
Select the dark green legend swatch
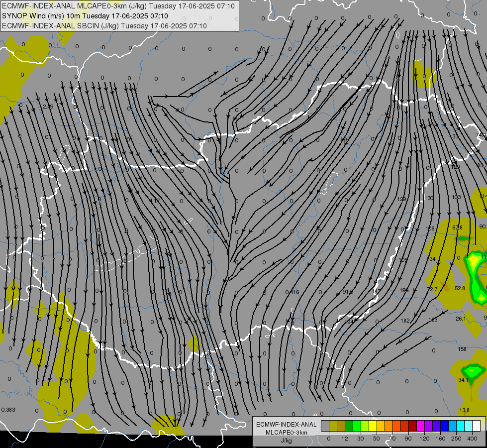tap(349, 426)
